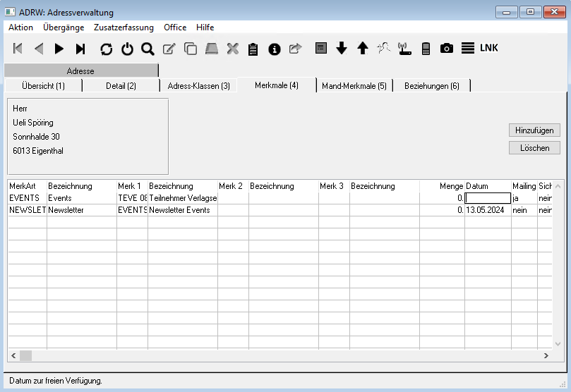Click the refresh icon in toolbar

106,49
